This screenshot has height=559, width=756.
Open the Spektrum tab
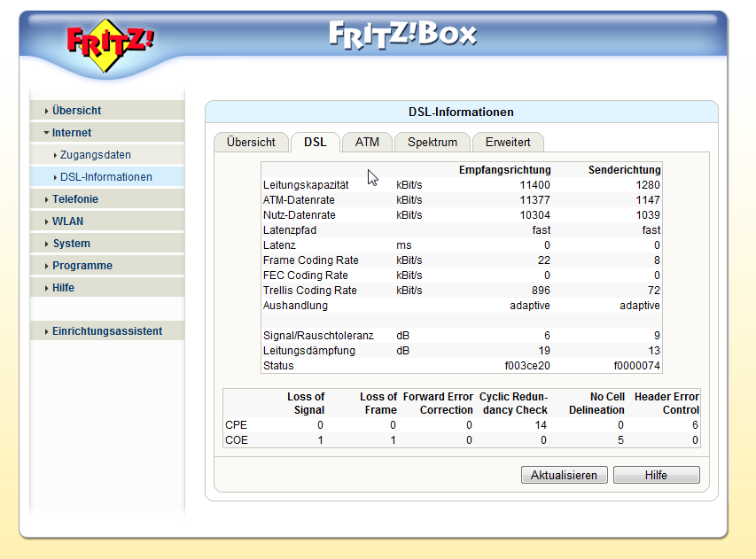[x=433, y=142]
